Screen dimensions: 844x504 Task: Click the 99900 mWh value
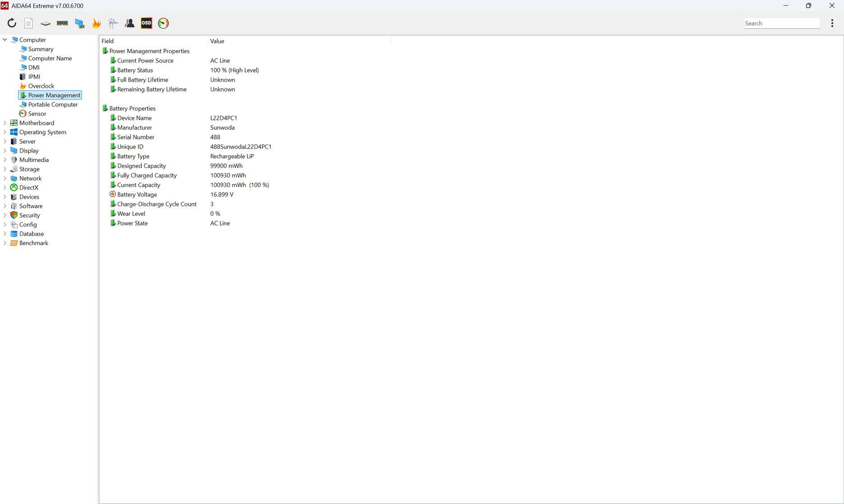click(x=227, y=166)
